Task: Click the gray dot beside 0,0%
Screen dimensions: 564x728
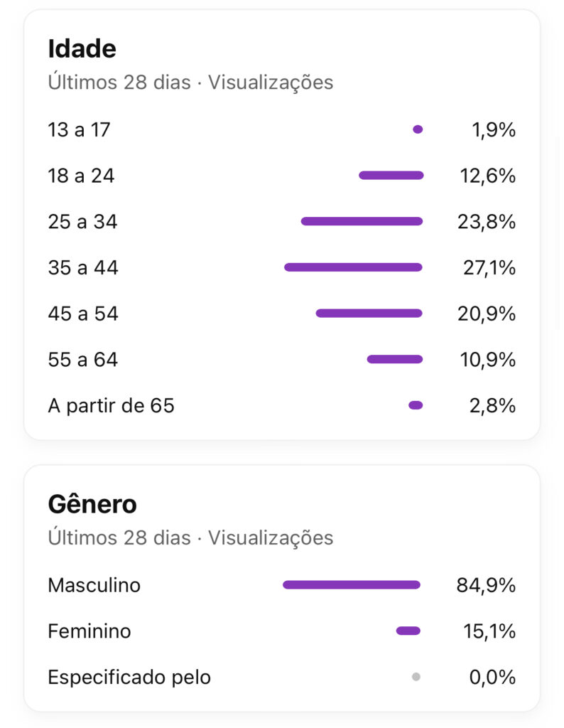Action: click(x=416, y=678)
